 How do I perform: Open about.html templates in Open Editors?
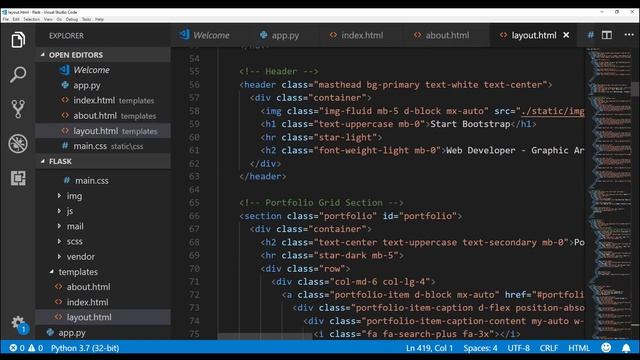coord(103,116)
